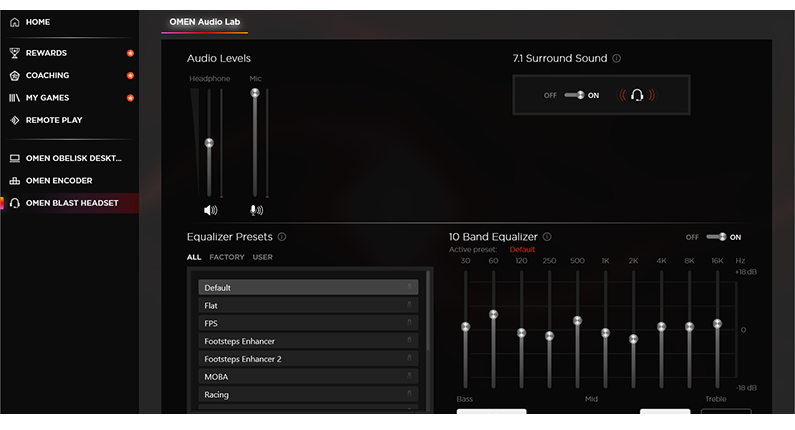795x430 pixels.
Task: Click the Rewards trophy icon
Action: (15, 53)
